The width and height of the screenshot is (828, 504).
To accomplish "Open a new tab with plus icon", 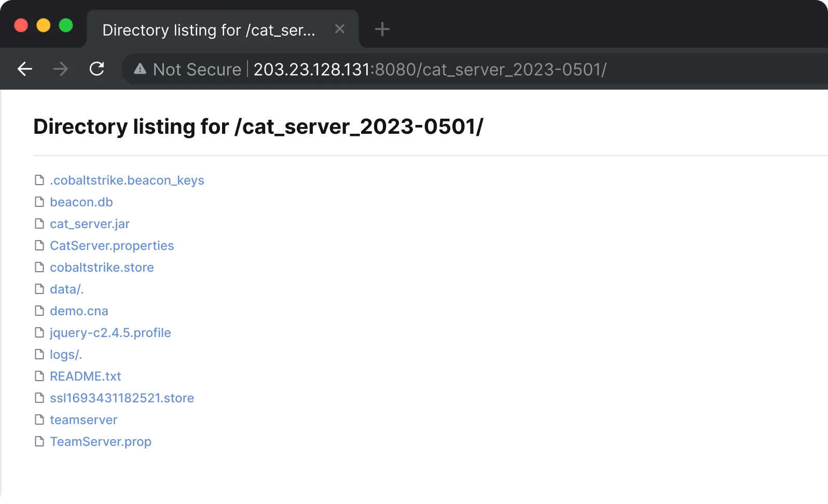I will (382, 29).
